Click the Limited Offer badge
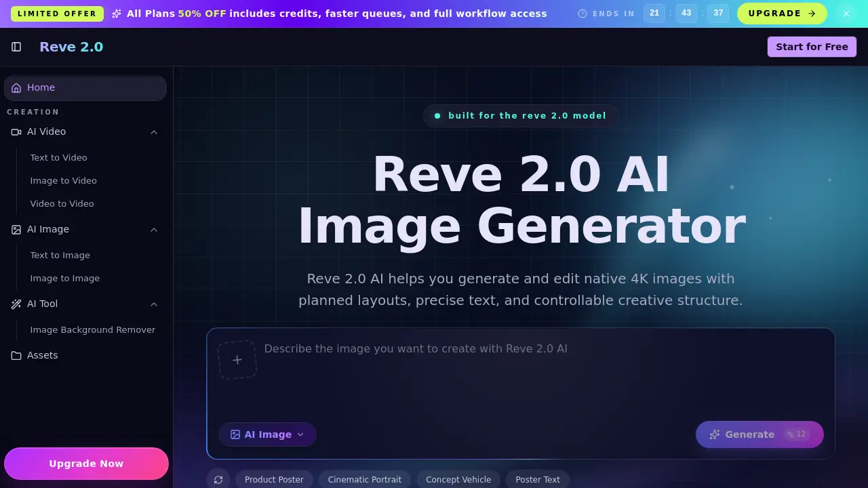Viewport: 868px width, 488px height. [x=57, y=14]
